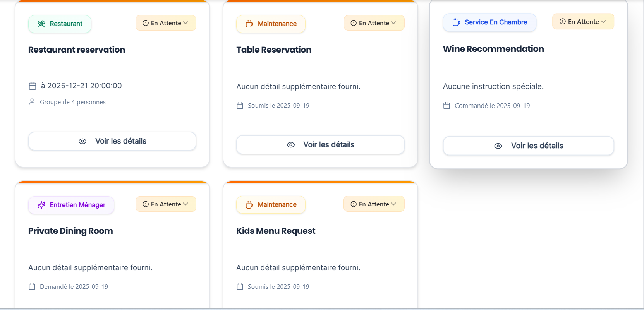
Task: Click the mug icon on Table Reservation's Maintenance badge
Action: point(249,24)
